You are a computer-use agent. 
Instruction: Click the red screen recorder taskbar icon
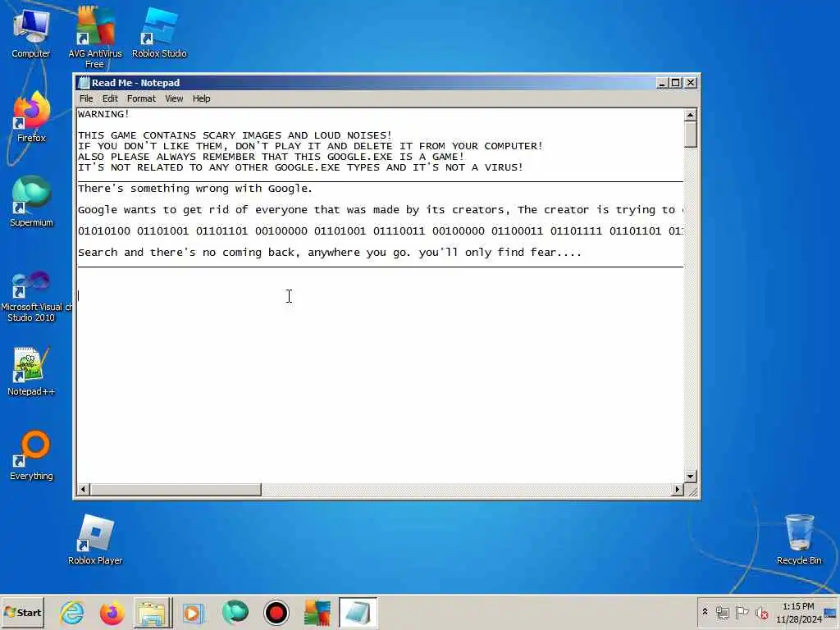[x=276, y=613]
